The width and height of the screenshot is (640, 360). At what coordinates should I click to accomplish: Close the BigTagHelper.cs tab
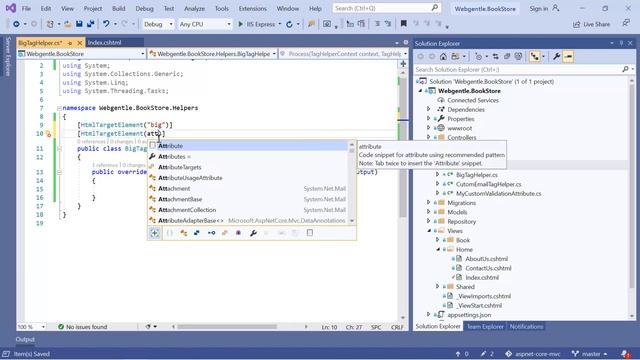point(80,42)
